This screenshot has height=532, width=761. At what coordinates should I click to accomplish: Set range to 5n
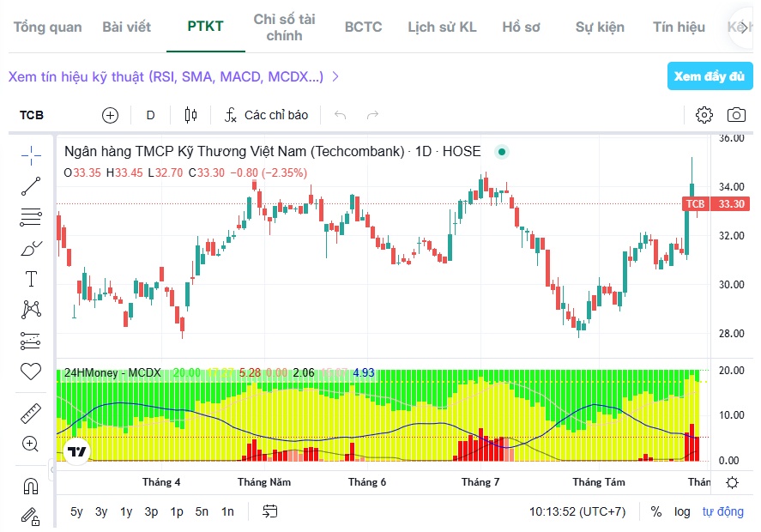tap(202, 511)
